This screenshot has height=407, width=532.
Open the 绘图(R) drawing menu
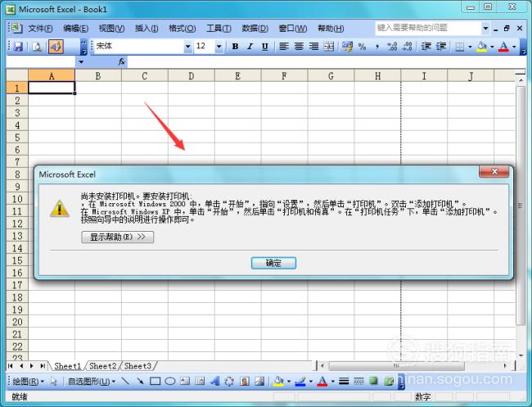(28, 382)
